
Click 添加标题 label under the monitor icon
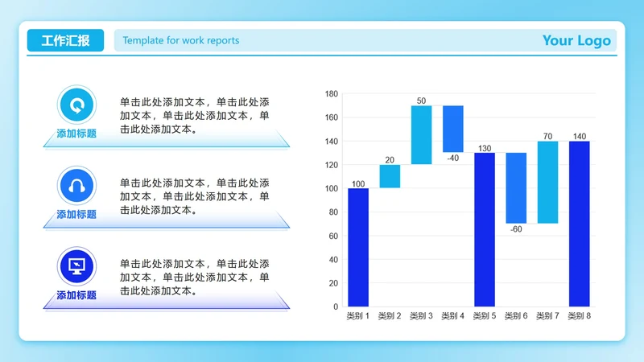pyautogui.click(x=76, y=295)
